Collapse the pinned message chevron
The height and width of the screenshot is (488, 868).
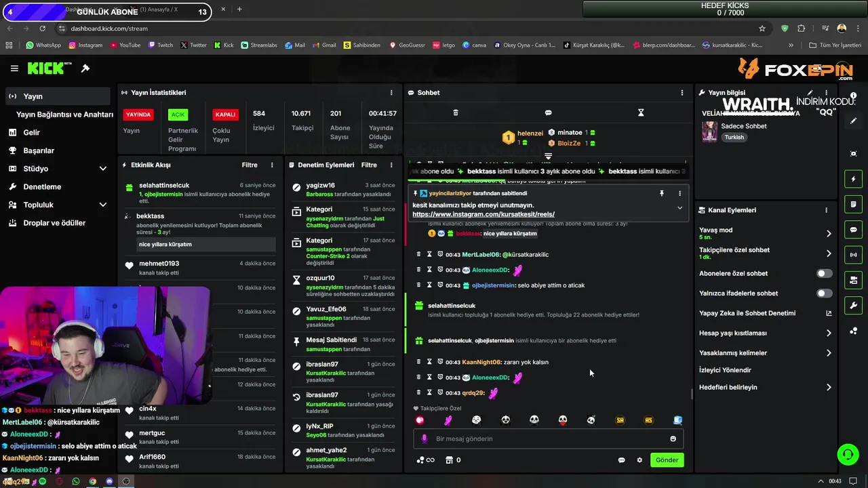tap(679, 208)
